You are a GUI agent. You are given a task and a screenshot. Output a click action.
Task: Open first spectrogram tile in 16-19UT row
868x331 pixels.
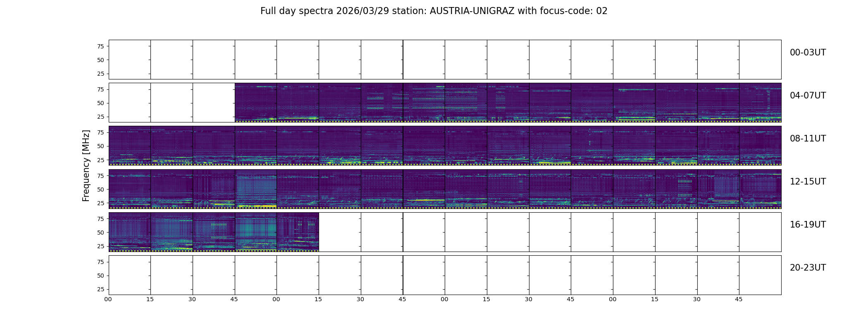[x=130, y=232]
